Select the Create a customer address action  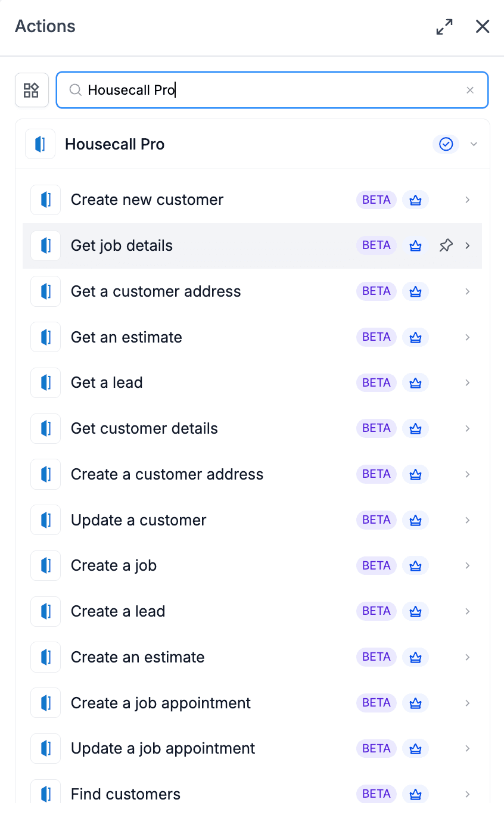(252, 474)
